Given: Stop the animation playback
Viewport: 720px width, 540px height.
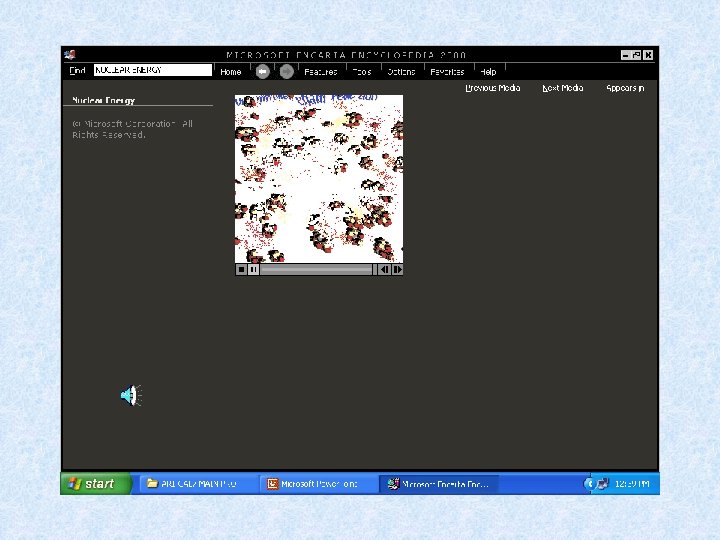Looking at the screenshot, I should 242,270.
